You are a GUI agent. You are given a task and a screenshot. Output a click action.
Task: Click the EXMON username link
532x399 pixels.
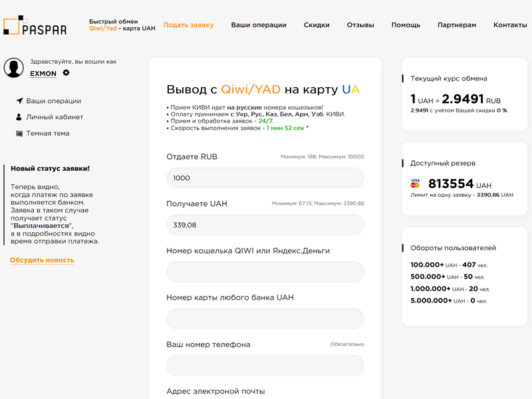(43, 73)
